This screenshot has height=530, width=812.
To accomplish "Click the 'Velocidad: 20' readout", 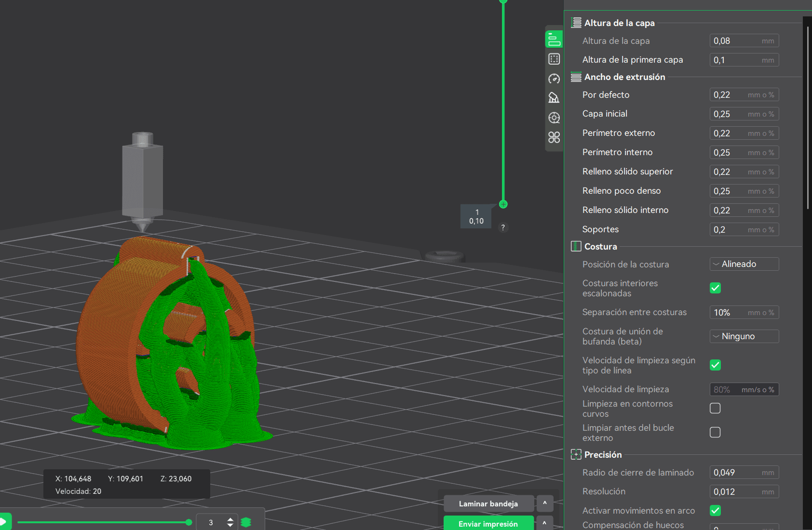I will click(x=78, y=491).
